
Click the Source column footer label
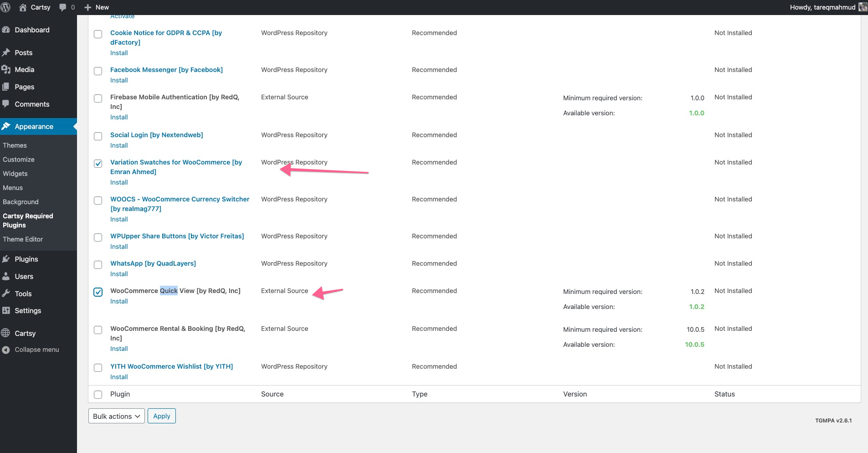[x=272, y=394]
